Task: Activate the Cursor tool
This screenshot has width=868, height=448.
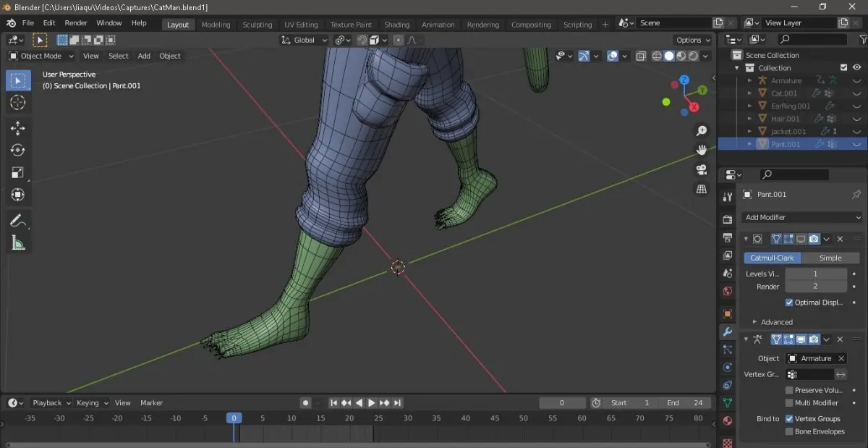Action: pyautogui.click(x=18, y=103)
